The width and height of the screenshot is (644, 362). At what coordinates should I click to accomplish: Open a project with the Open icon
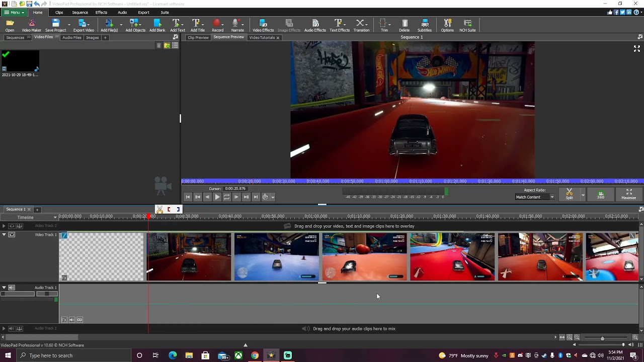point(10,26)
